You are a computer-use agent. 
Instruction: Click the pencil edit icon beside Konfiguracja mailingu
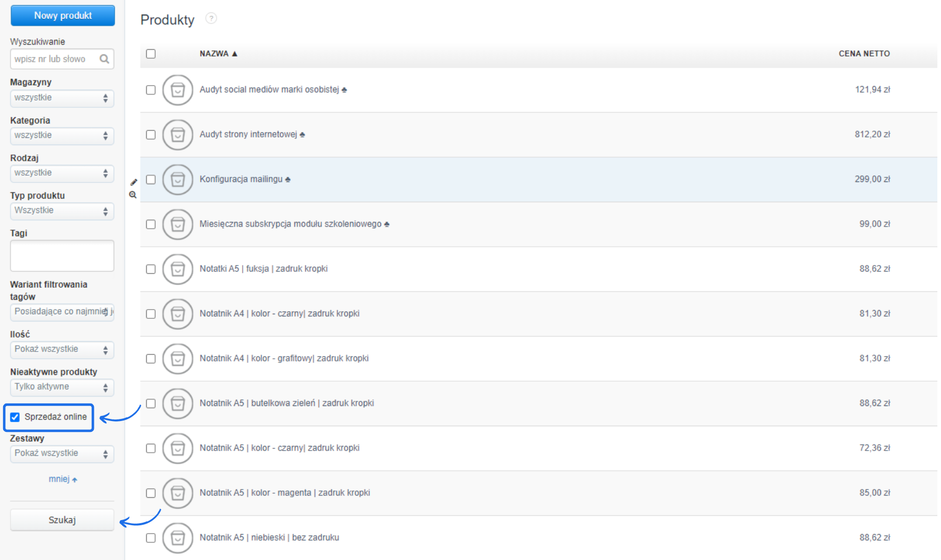tap(134, 182)
